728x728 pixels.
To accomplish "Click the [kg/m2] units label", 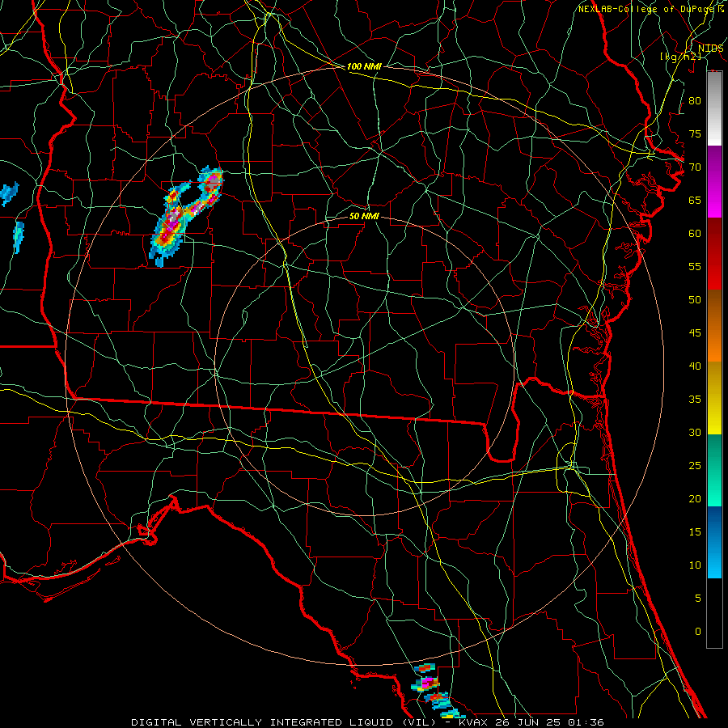I will click(680, 56).
